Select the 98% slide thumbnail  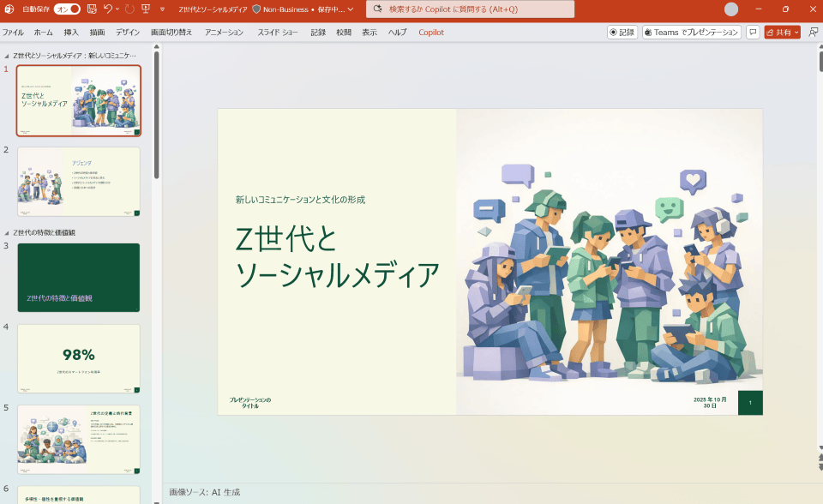[x=78, y=360]
